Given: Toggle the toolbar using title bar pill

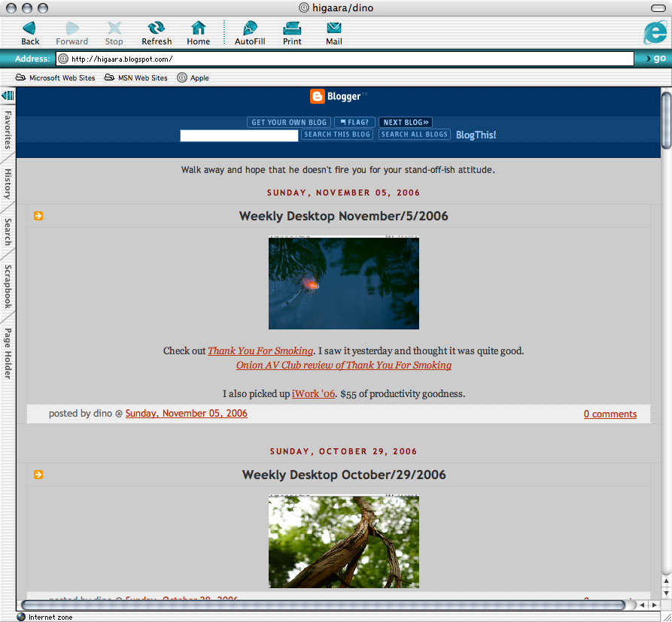Looking at the screenshot, I should (658, 8).
